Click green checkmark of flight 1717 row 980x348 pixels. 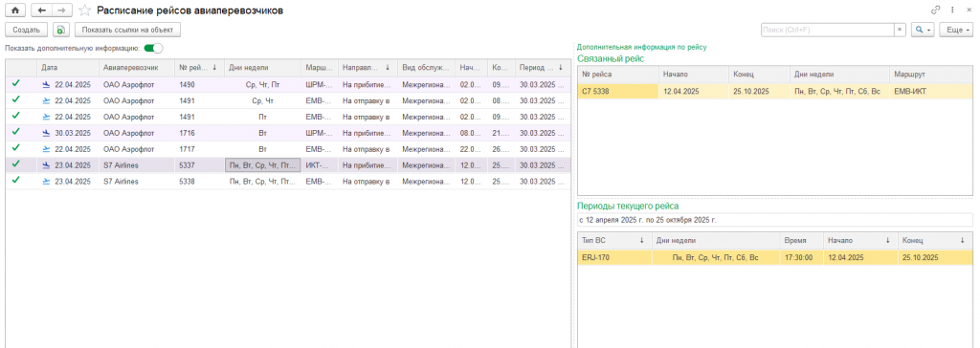tap(15, 148)
